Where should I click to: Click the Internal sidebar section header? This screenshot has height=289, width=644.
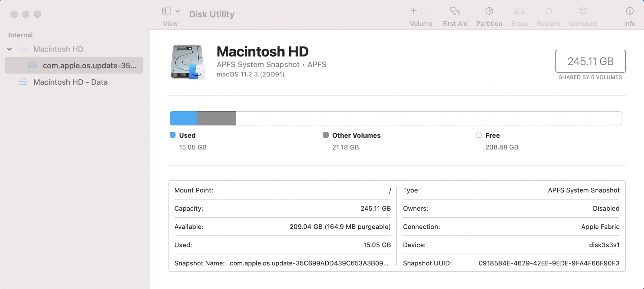point(20,35)
